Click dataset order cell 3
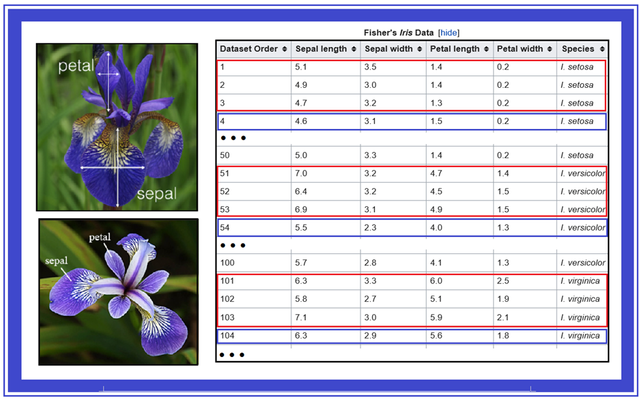The width and height of the screenshot is (640, 400). coord(222,103)
